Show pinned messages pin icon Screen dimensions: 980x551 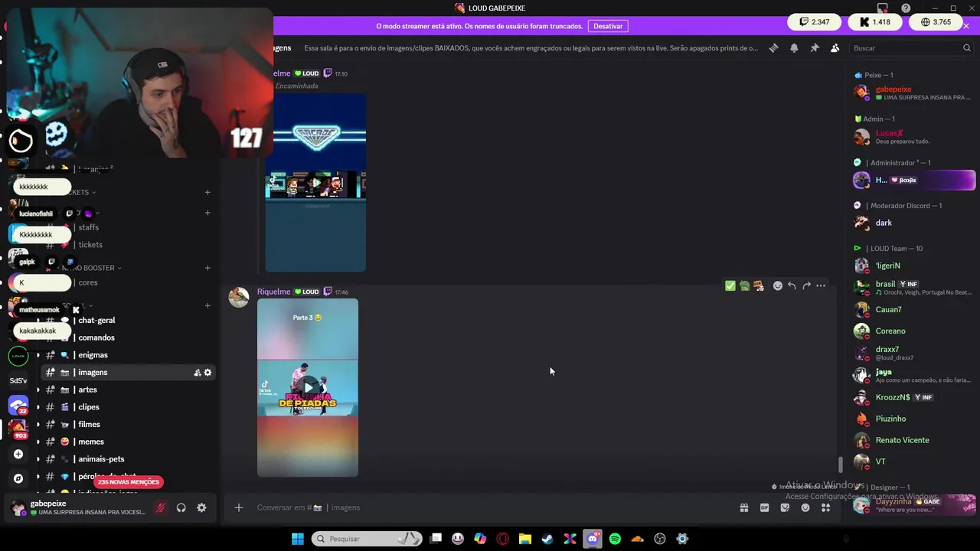815,47
